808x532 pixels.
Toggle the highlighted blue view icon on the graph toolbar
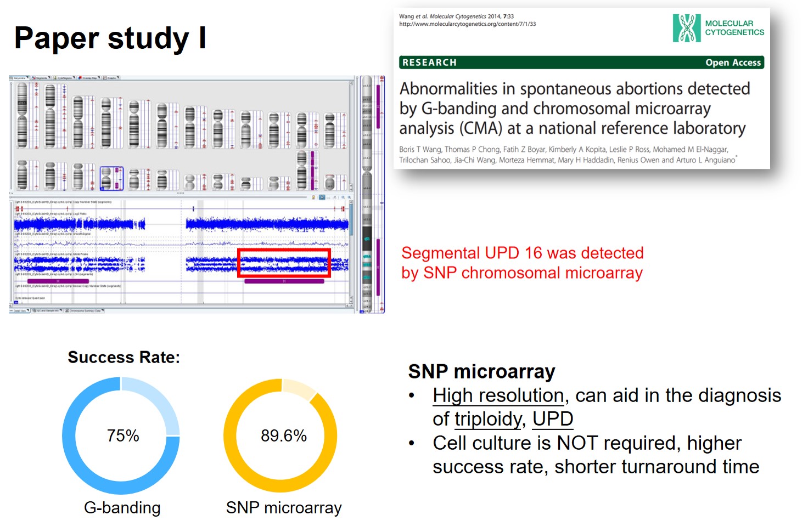click(x=322, y=197)
